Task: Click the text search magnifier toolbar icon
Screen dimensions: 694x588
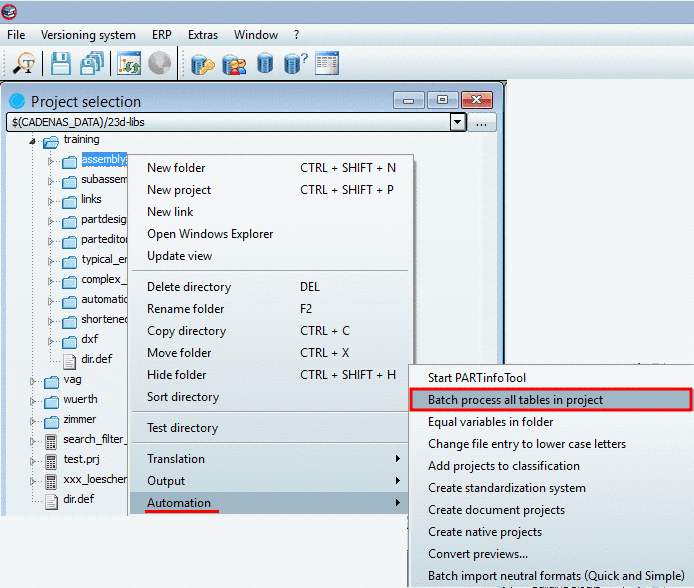Action: pos(23,63)
